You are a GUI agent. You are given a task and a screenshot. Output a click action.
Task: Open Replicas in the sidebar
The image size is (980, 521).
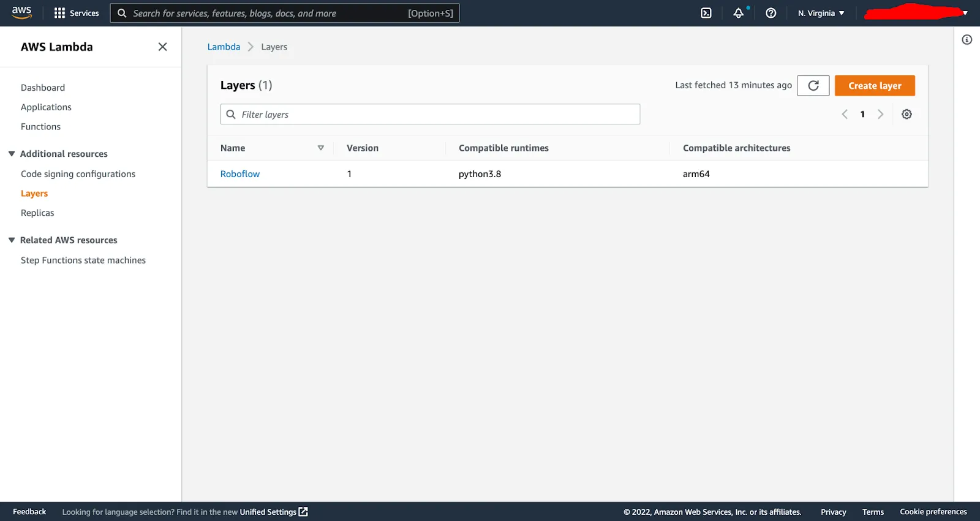point(37,213)
